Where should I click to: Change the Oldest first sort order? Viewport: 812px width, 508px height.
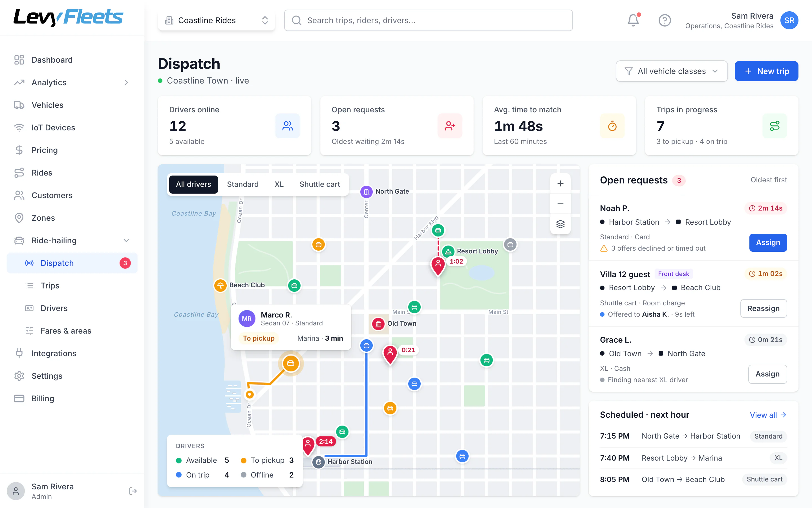pos(768,180)
